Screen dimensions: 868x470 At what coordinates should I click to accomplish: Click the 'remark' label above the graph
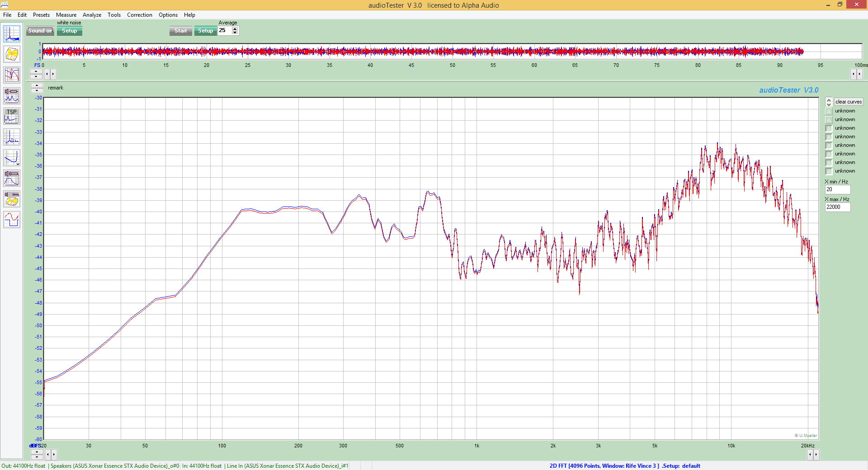point(56,88)
